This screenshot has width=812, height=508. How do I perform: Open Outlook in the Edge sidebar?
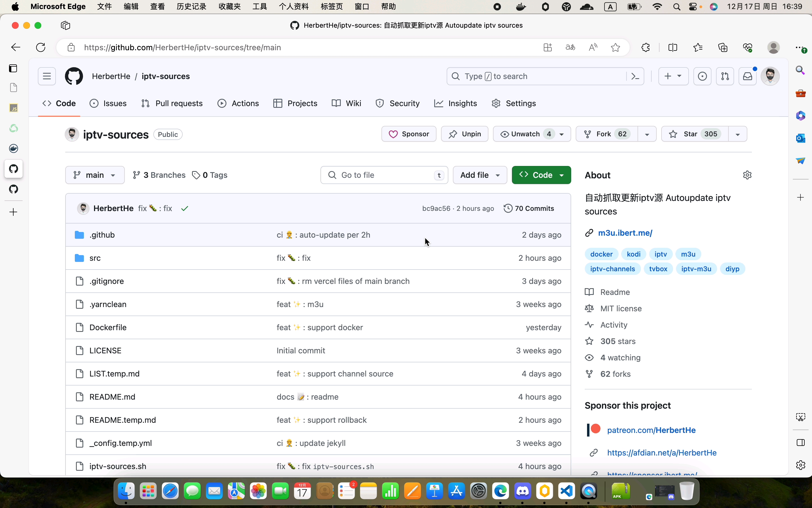(801, 138)
